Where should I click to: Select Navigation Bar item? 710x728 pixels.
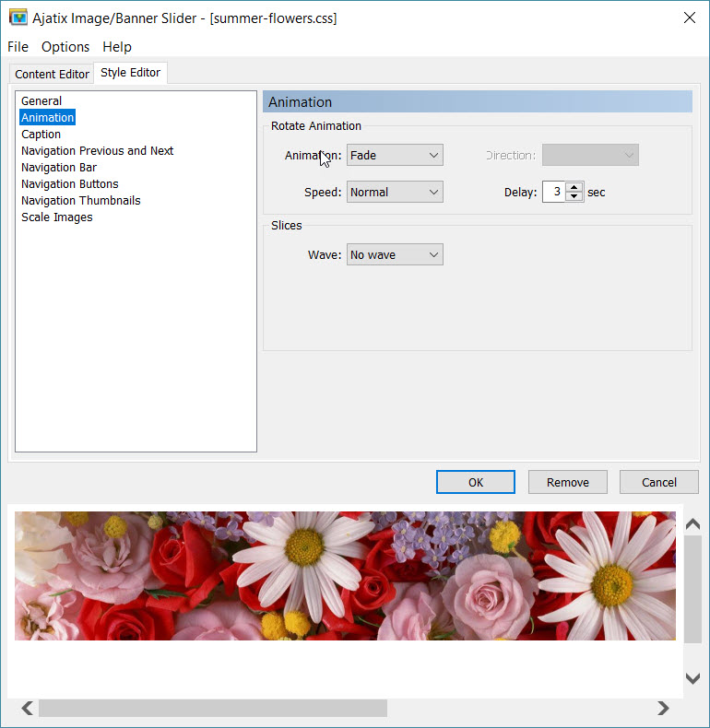[x=59, y=168]
